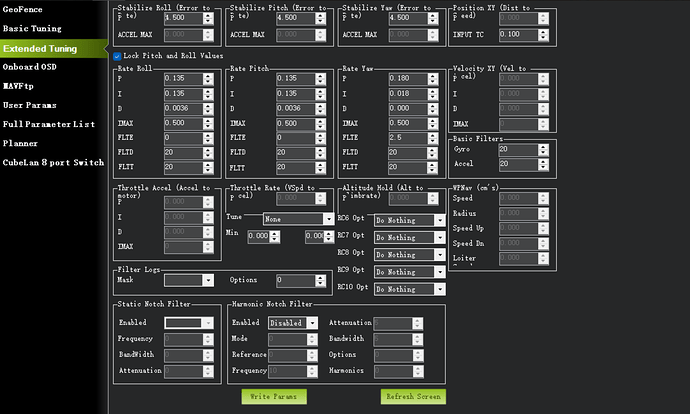
Task: Click Refresh Screen button
Action: 413,396
